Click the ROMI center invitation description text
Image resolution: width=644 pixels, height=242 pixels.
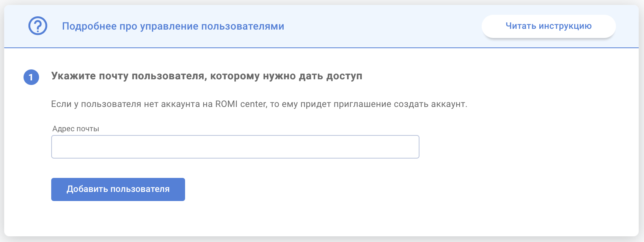tap(259, 104)
